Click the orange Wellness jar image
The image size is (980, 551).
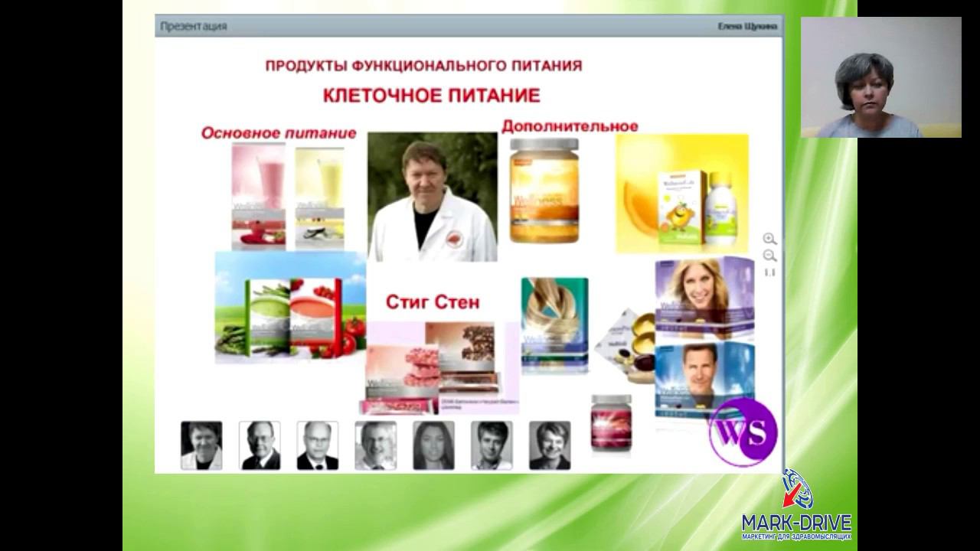(544, 191)
